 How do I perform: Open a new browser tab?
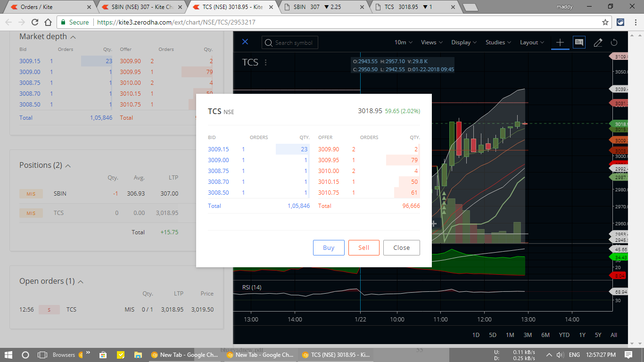[471, 7]
